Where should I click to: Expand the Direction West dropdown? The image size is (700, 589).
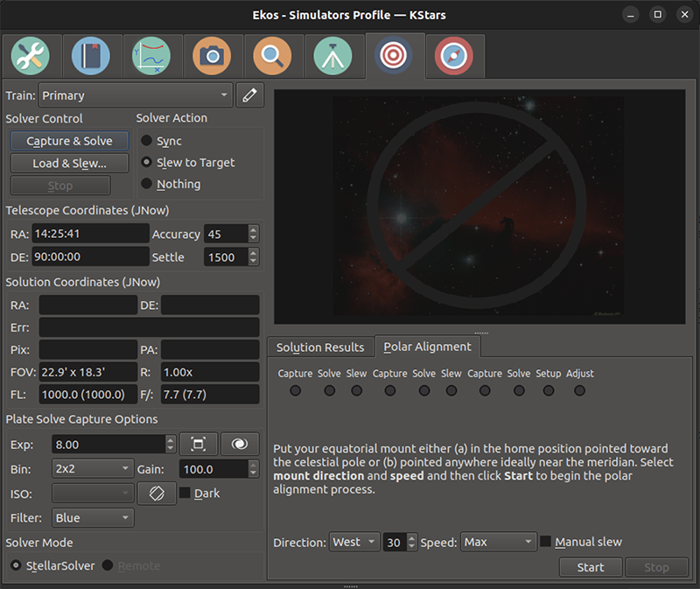pyautogui.click(x=354, y=542)
